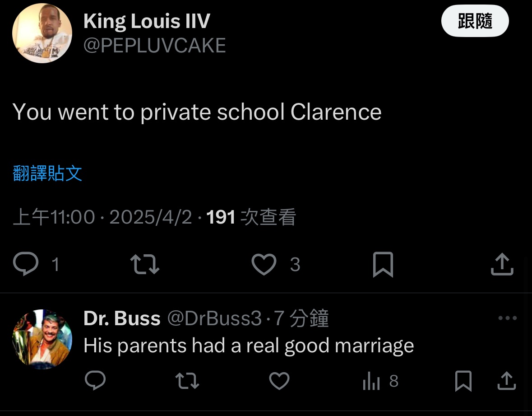The height and width of the screenshot is (416, 532).
Task: Like the private school Clarence post
Action: click(264, 264)
